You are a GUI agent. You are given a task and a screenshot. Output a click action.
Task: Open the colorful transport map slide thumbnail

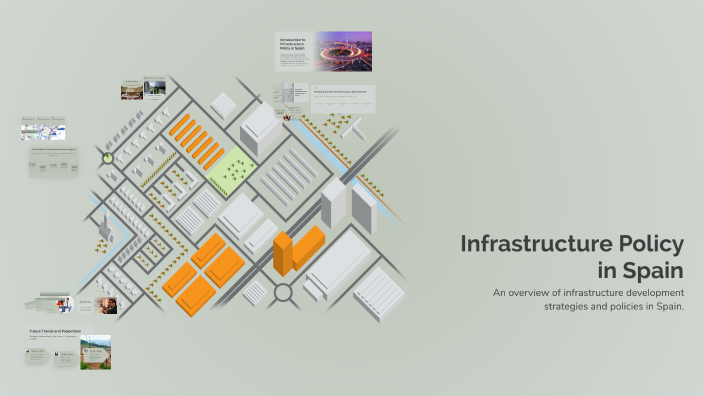pyautogui.click(x=43, y=128)
